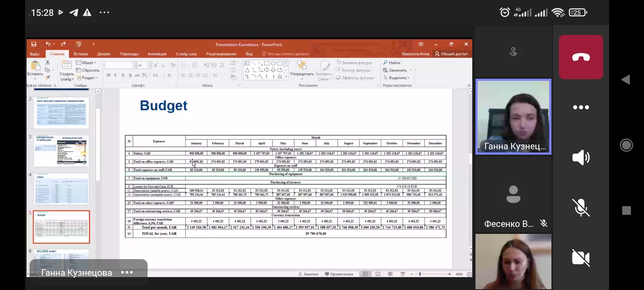The width and height of the screenshot is (644, 290).
Task: Open the call's three-dot options menu
Action: 581,107
